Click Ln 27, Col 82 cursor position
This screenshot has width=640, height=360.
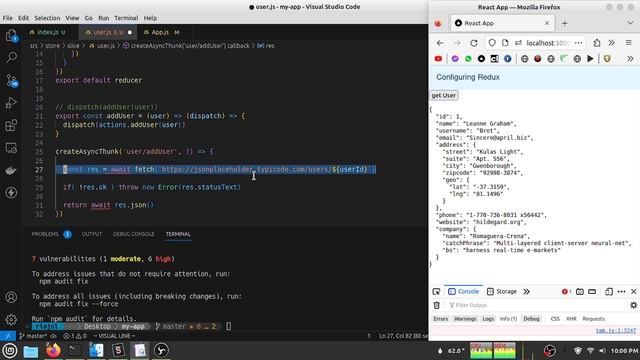click(x=402, y=336)
